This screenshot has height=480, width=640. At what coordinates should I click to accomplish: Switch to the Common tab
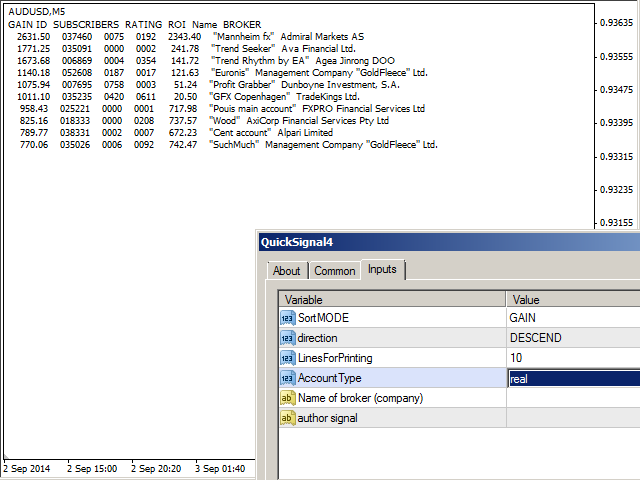[x=335, y=271]
